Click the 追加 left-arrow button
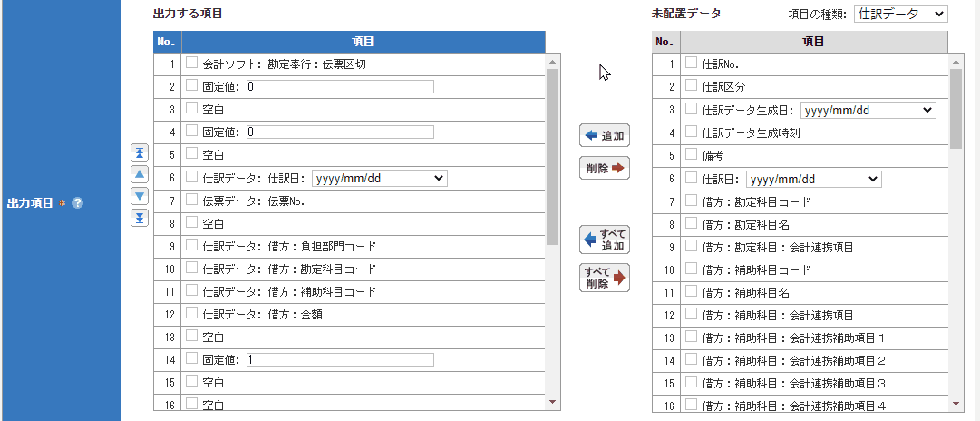Screen dimensions: 980x421 [x=604, y=136]
